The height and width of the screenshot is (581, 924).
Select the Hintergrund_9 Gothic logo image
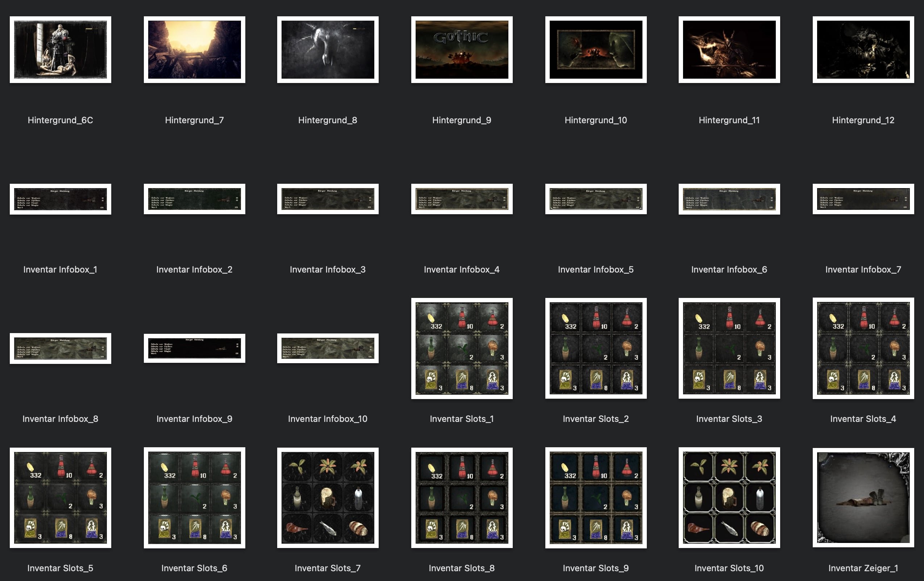pyautogui.click(x=462, y=50)
